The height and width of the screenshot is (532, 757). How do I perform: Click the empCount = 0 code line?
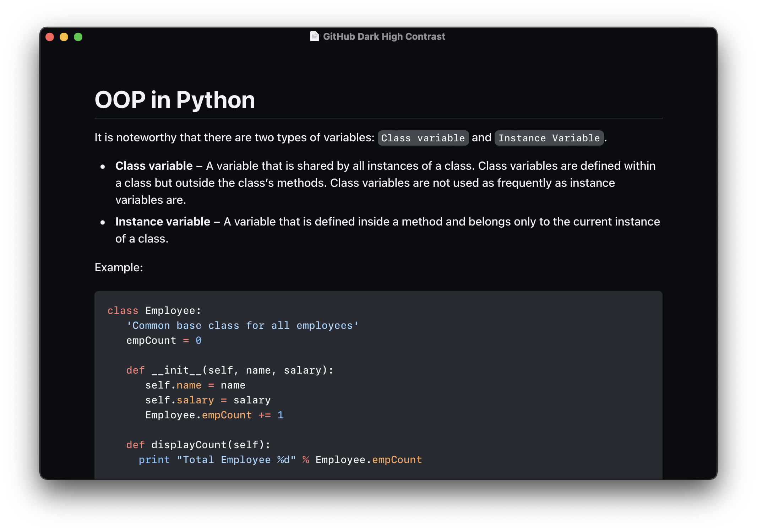coord(164,341)
